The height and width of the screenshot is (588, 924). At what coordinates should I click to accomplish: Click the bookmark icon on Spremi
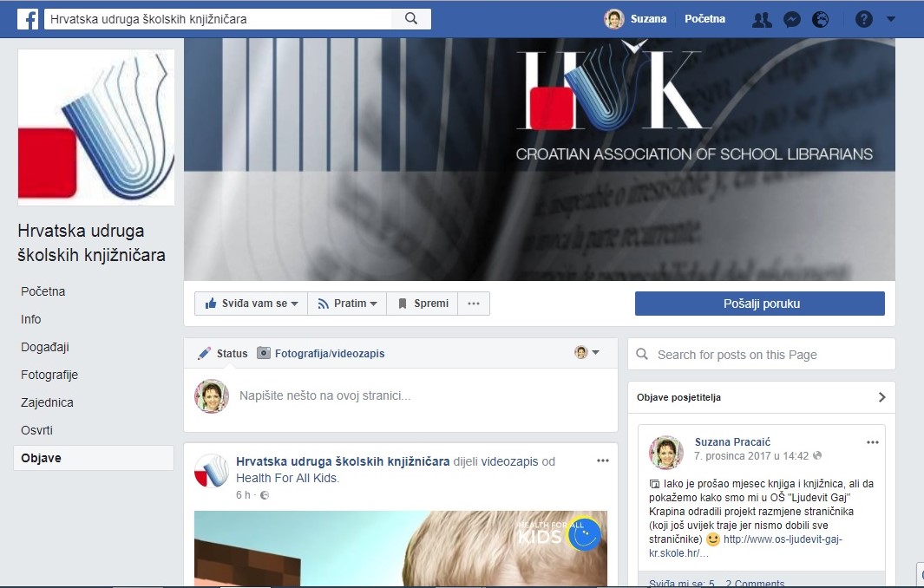point(403,304)
